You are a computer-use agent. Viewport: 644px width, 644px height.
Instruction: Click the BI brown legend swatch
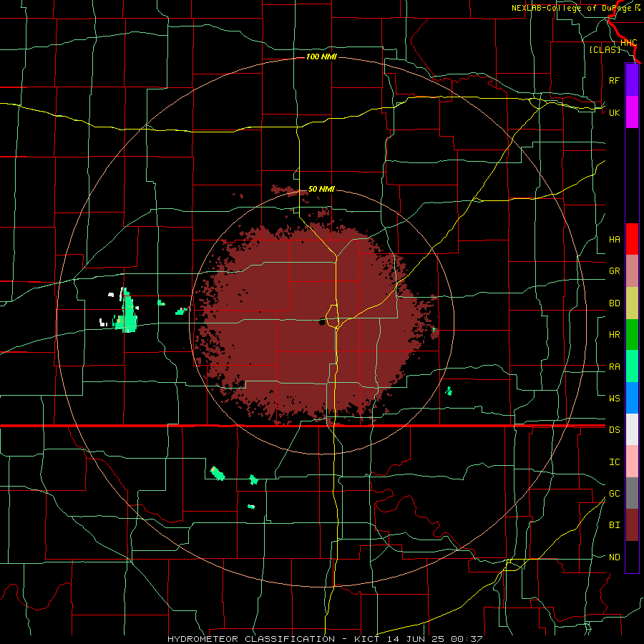[632, 525]
